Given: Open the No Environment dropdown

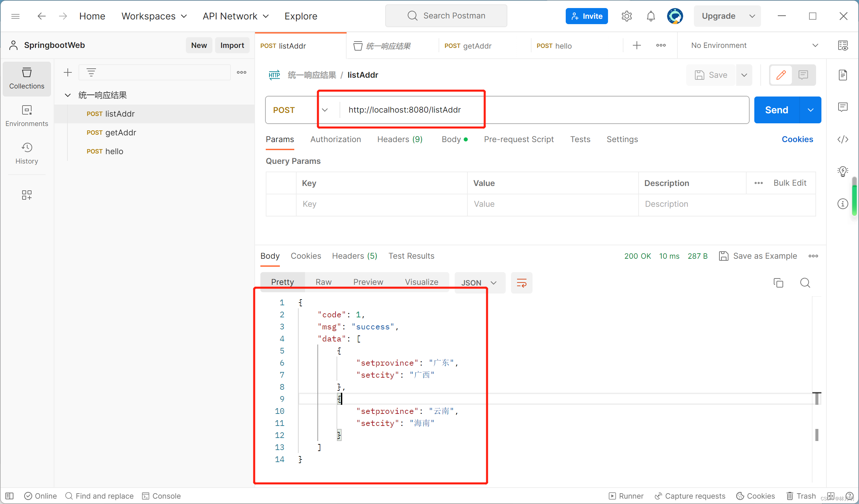Looking at the screenshot, I should [750, 45].
